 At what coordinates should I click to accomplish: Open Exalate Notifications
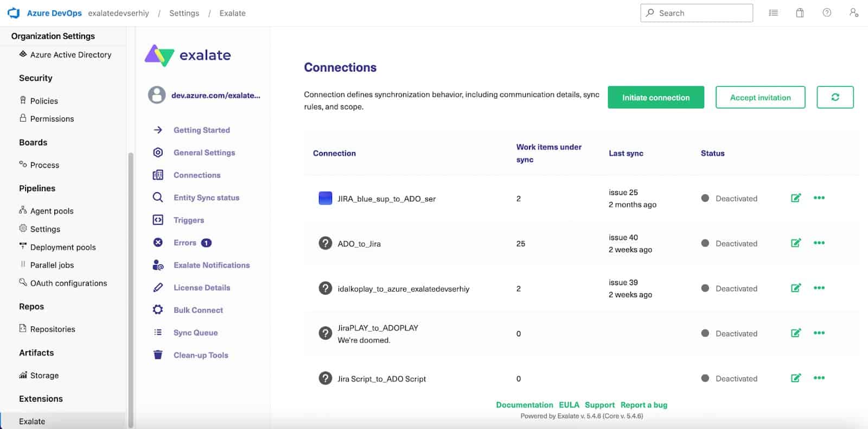pyautogui.click(x=212, y=266)
